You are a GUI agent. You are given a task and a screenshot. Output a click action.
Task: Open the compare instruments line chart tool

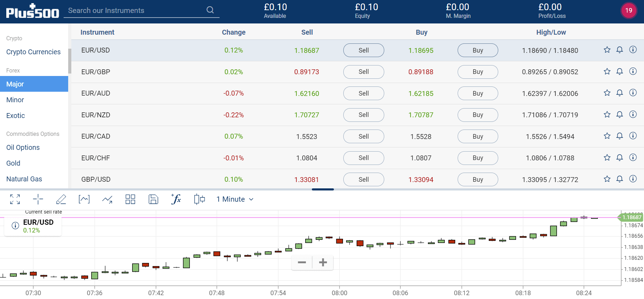coord(107,199)
